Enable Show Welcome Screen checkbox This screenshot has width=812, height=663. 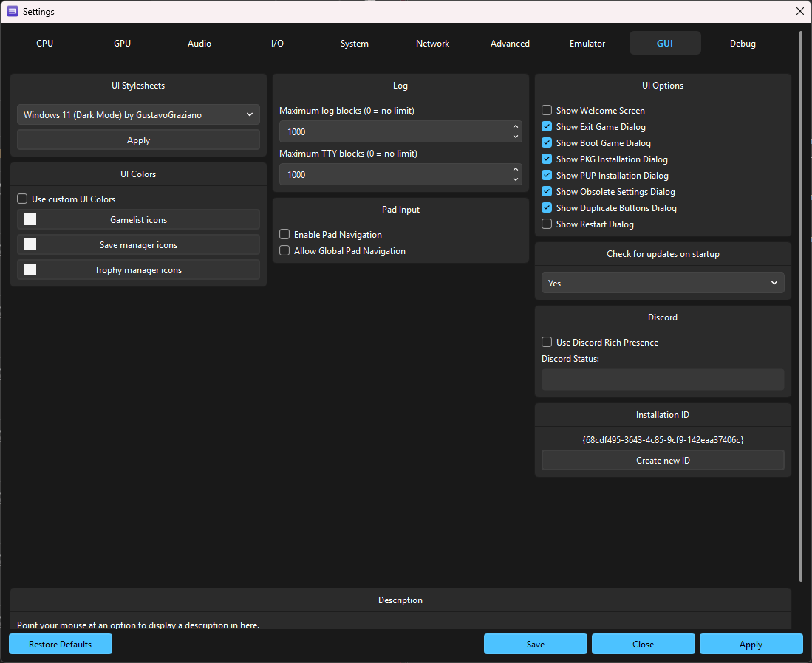point(547,111)
